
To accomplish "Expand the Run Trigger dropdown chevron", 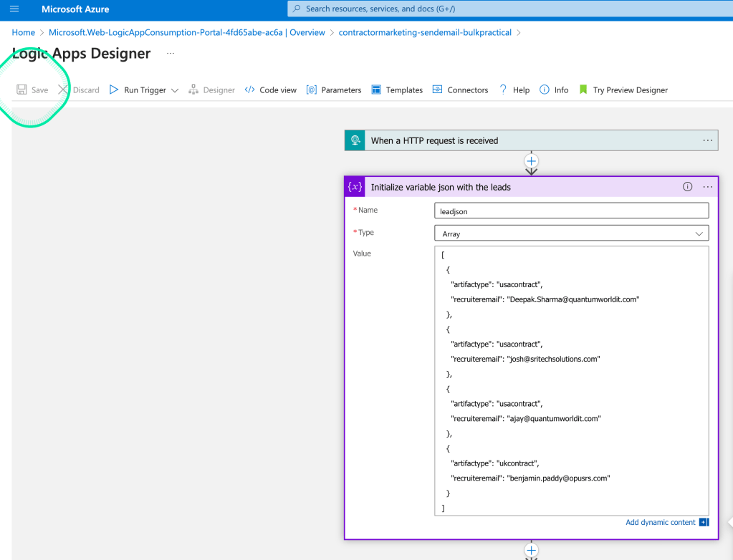I will 175,90.
